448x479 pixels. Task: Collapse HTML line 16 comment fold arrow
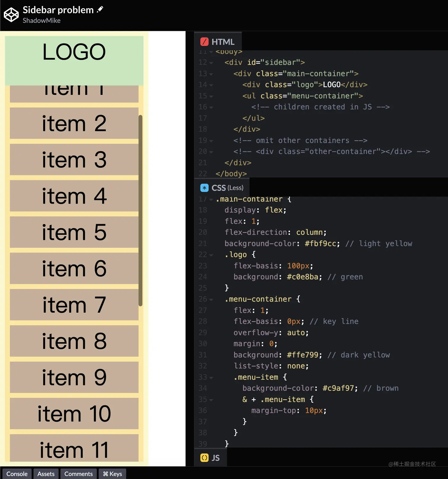(x=211, y=107)
